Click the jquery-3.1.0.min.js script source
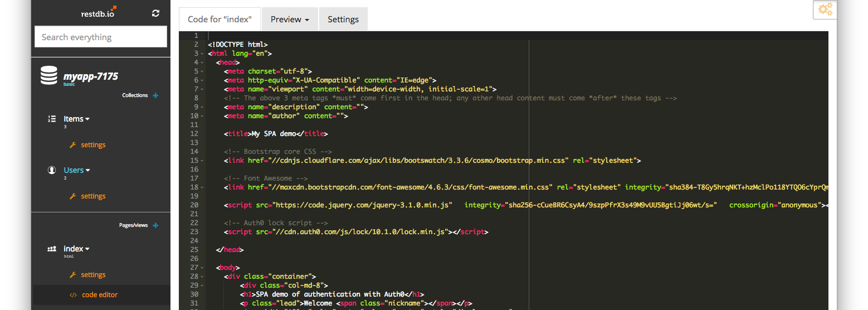The height and width of the screenshot is (310, 868). [362, 205]
